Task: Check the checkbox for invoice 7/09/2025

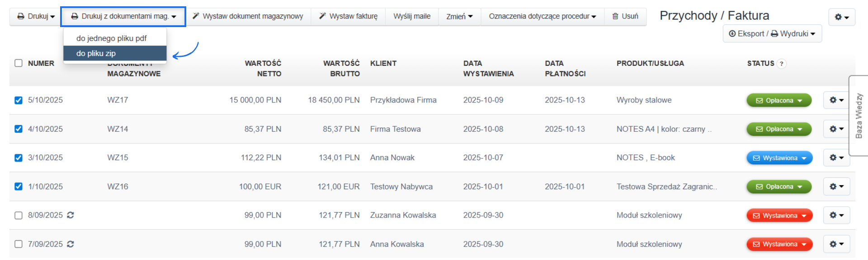Action: (x=19, y=244)
